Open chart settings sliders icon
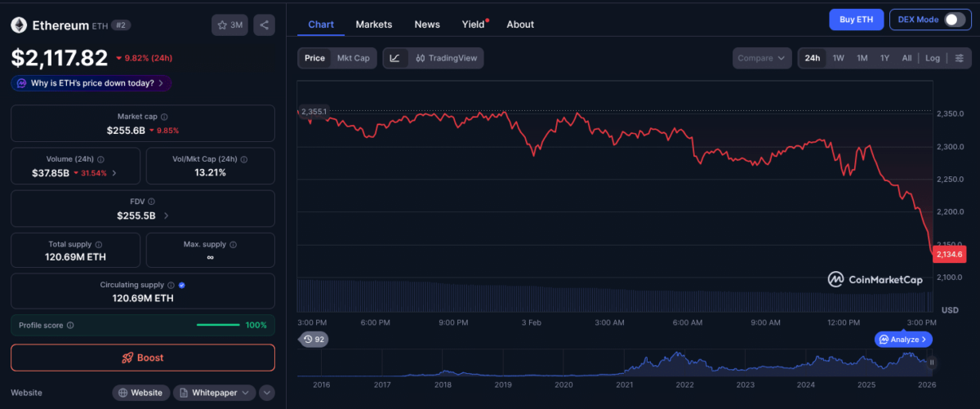Viewport: 980px width, 409px height. tap(960, 58)
